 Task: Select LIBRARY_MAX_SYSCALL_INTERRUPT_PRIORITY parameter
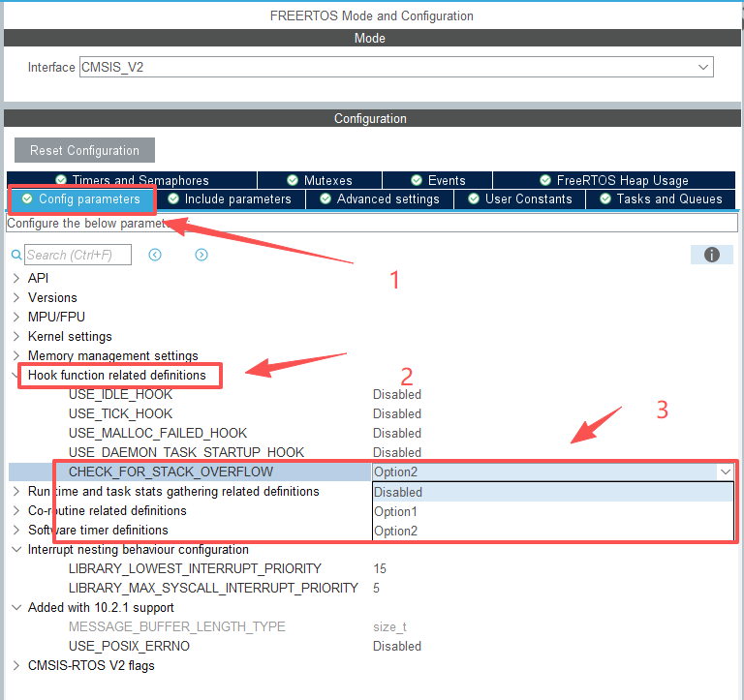(213, 588)
